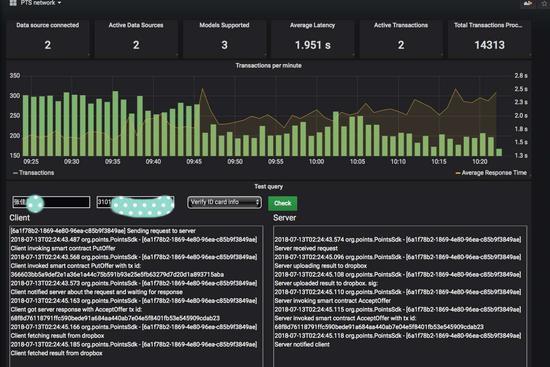Open the Verify ID card info dropdown
The width and height of the screenshot is (550, 367).
pyautogui.click(x=224, y=202)
